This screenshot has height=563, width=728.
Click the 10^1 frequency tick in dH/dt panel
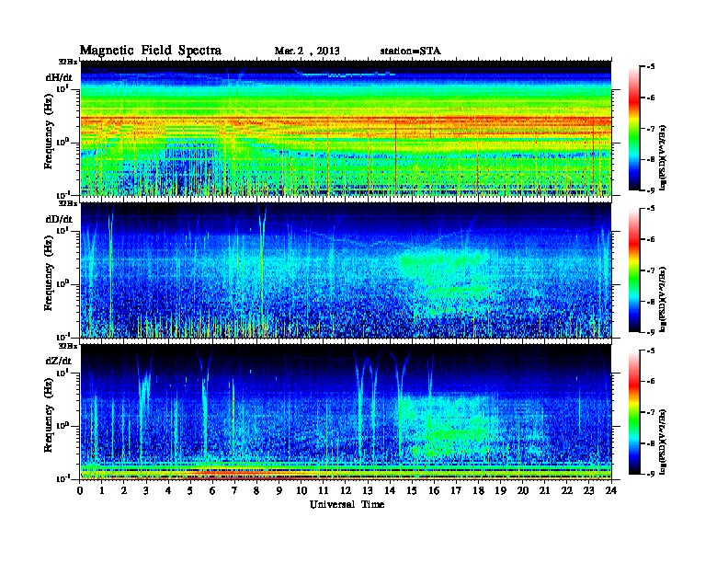click(63, 88)
